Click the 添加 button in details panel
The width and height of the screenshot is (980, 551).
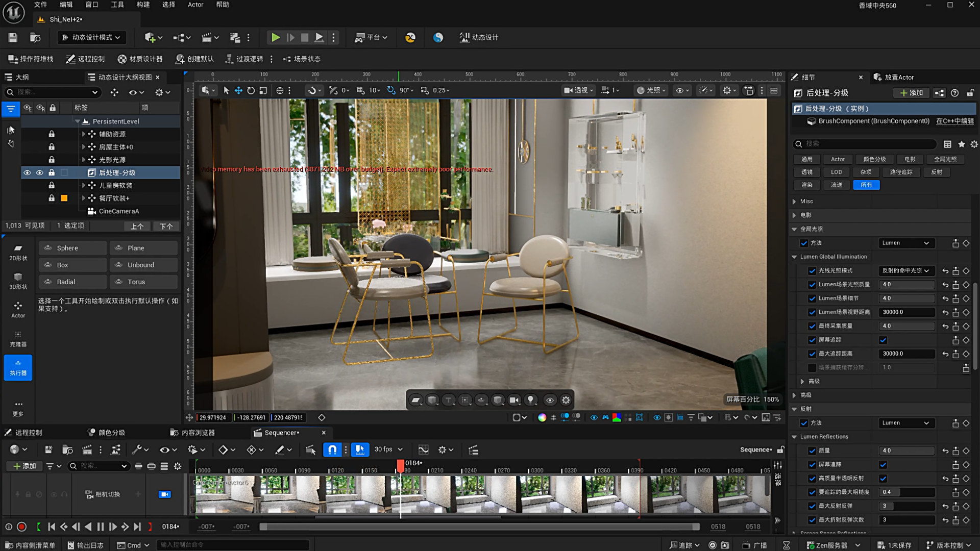(911, 93)
